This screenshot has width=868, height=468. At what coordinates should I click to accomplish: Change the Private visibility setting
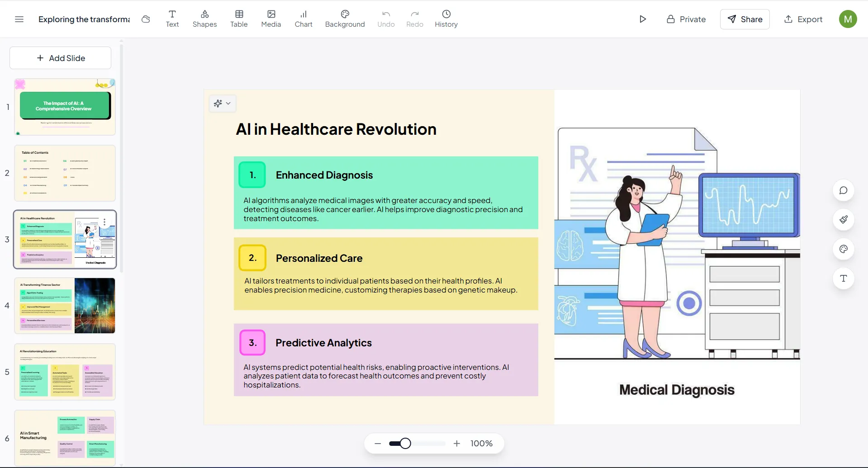click(x=686, y=19)
